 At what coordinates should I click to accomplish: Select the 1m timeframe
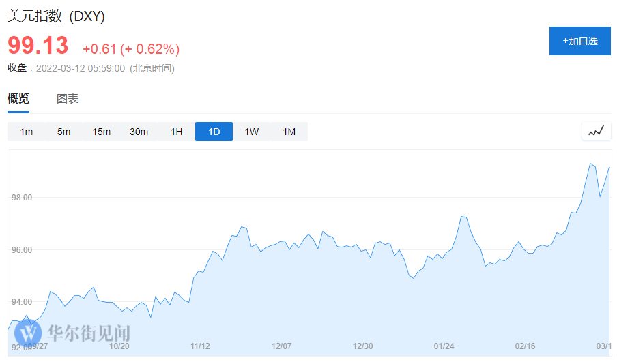pos(26,132)
